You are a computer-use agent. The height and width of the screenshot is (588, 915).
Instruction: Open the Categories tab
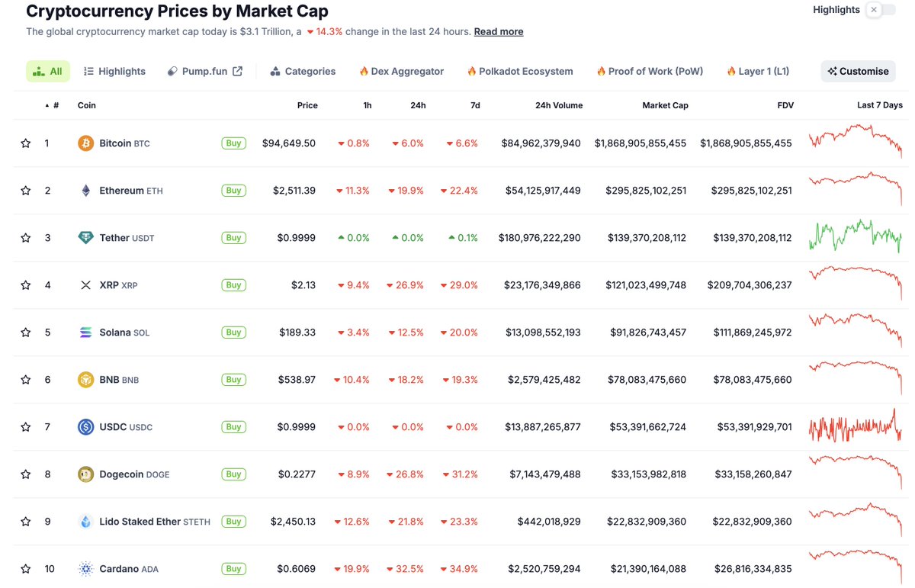[303, 71]
